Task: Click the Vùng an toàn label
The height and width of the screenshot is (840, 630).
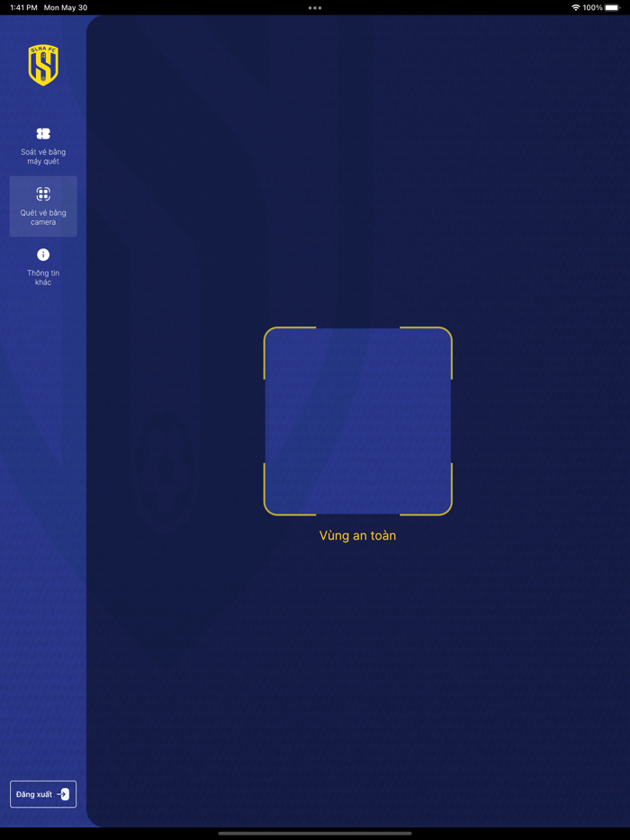Action: click(x=357, y=535)
